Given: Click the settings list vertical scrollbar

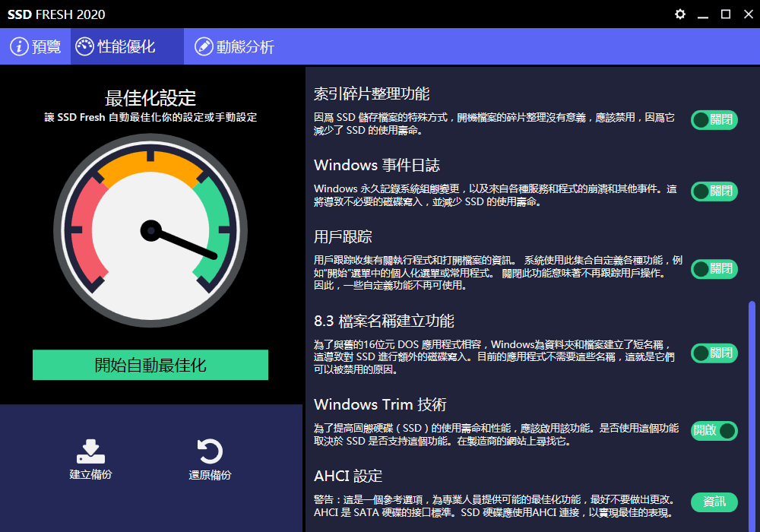Looking at the screenshot, I should (752, 410).
